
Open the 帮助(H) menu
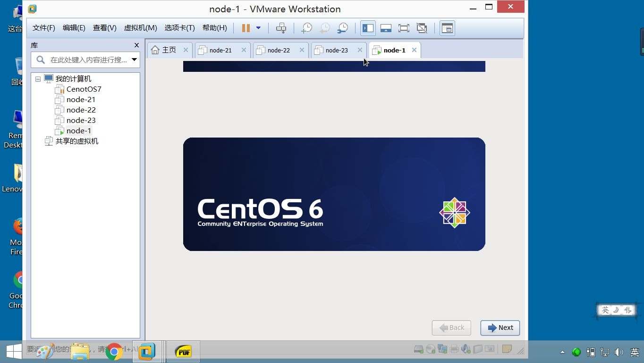point(215,28)
